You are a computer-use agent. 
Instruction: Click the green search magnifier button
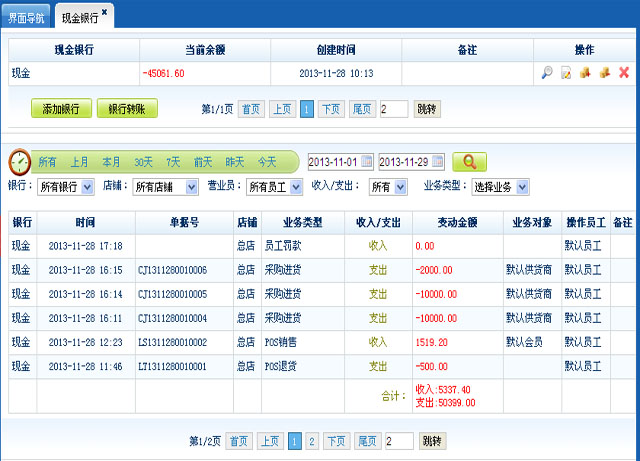469,162
